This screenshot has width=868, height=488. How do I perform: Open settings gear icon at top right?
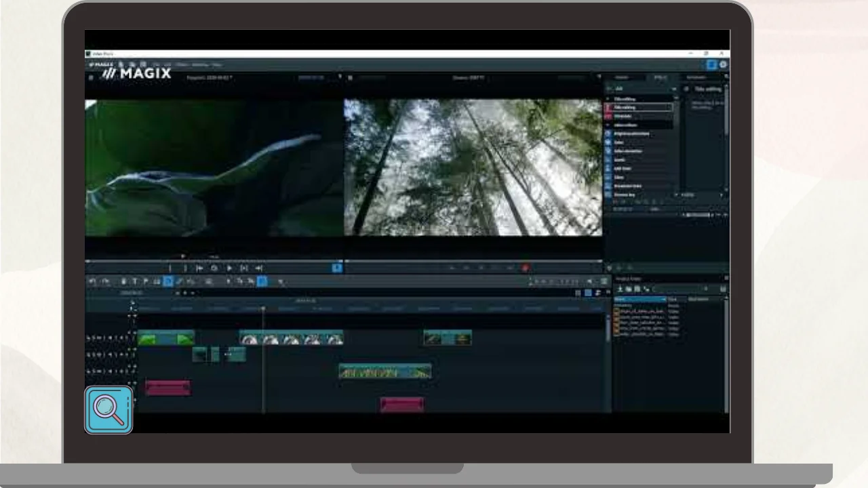click(723, 65)
